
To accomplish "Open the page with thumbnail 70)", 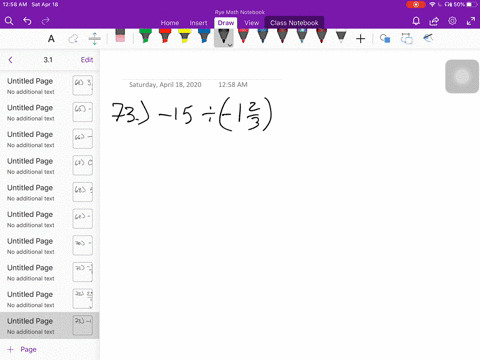I will pyautogui.click(x=50, y=245).
